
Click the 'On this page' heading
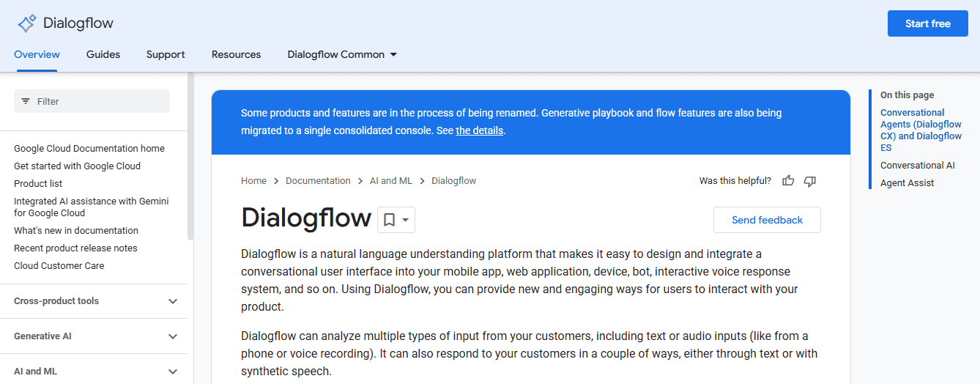(907, 95)
